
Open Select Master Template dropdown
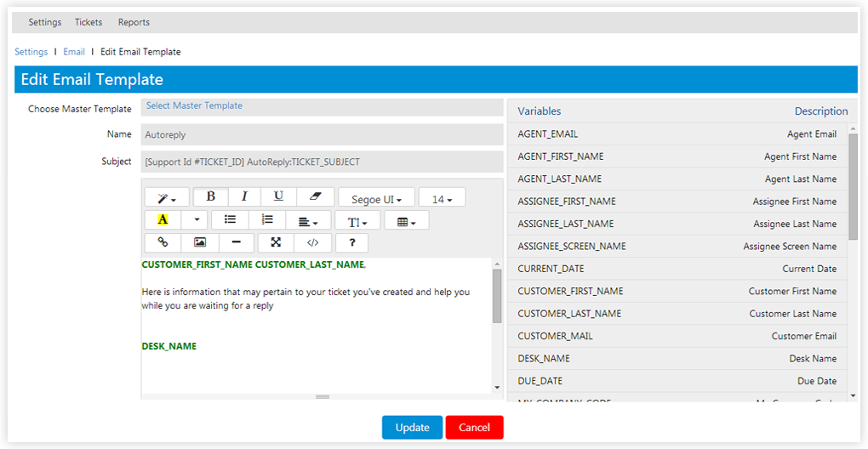coord(323,107)
